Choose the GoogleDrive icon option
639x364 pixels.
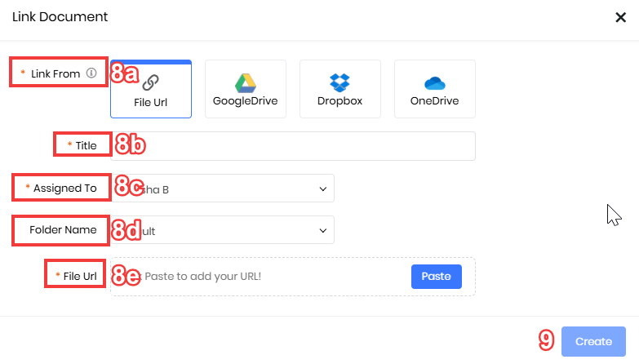(246, 83)
